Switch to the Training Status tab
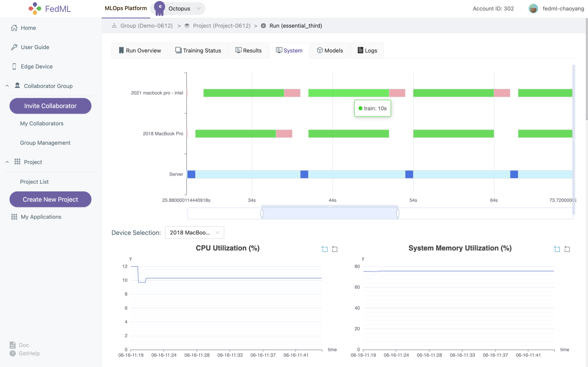This screenshot has height=367, width=588. pyautogui.click(x=198, y=51)
